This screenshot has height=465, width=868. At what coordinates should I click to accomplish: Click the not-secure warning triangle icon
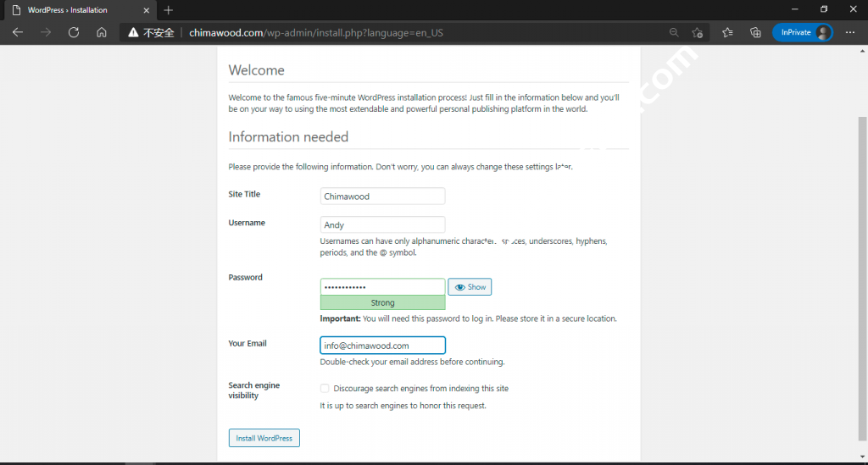coord(132,33)
